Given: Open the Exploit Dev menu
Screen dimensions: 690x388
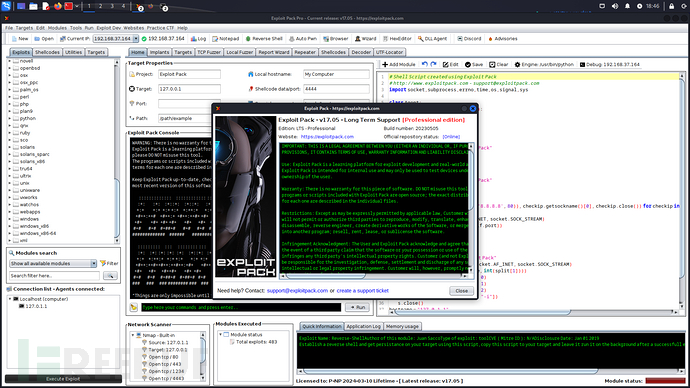Looking at the screenshot, I should 108,28.
